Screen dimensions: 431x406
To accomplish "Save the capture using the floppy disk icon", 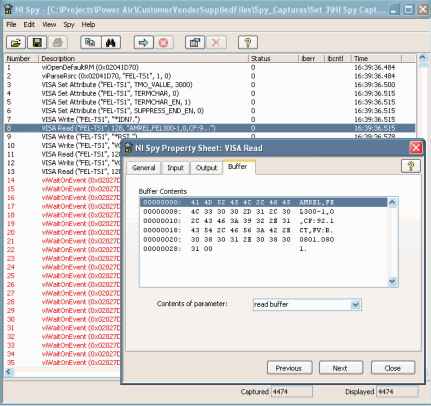I will (37, 43).
